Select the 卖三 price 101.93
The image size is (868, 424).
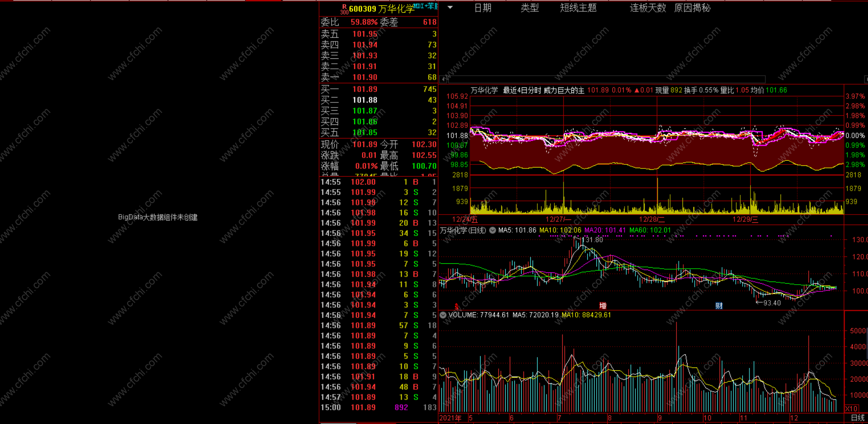pos(365,56)
